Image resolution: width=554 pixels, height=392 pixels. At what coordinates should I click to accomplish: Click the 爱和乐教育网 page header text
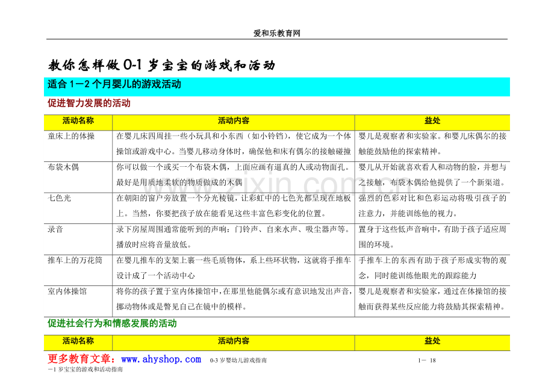pos(276,34)
